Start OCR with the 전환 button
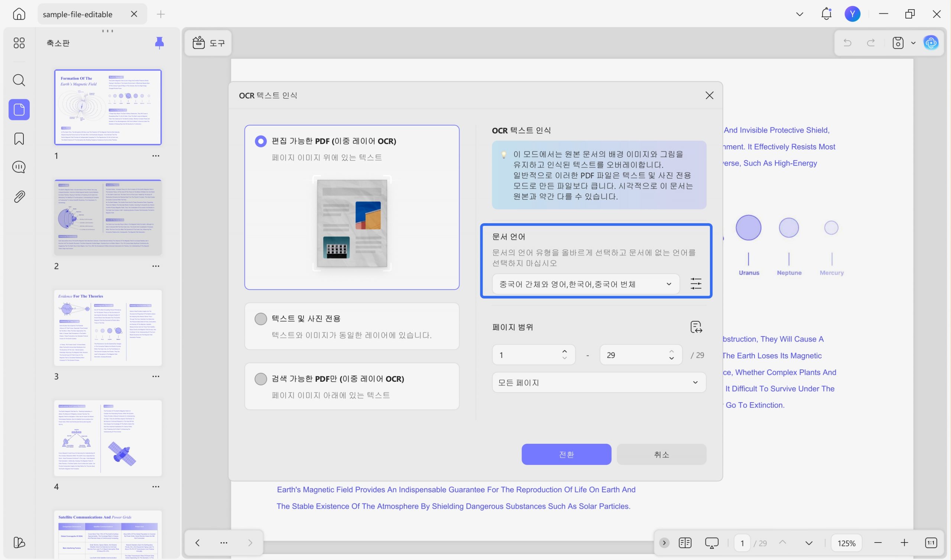 click(x=566, y=454)
